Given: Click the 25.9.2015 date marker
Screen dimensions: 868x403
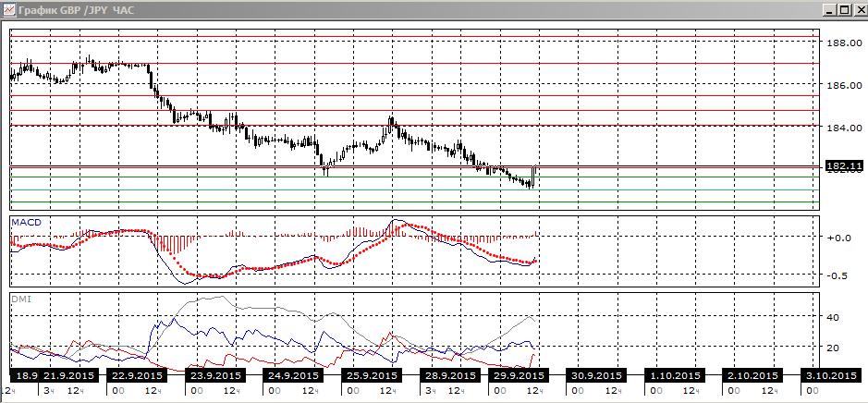Looking at the screenshot, I should point(372,375).
